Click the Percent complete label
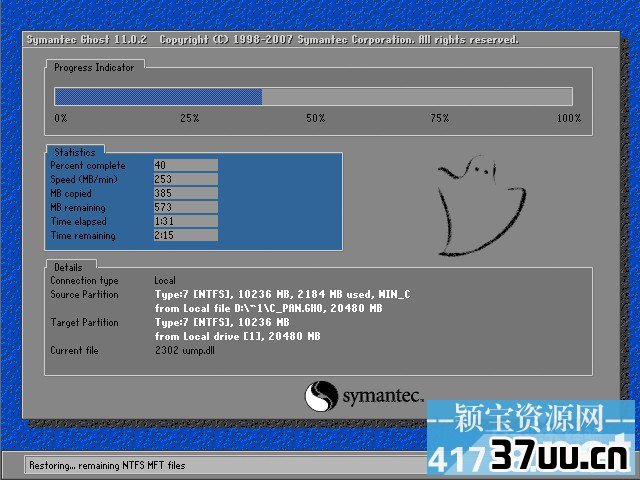Screen dimensions: 640x480 [x=88, y=166]
